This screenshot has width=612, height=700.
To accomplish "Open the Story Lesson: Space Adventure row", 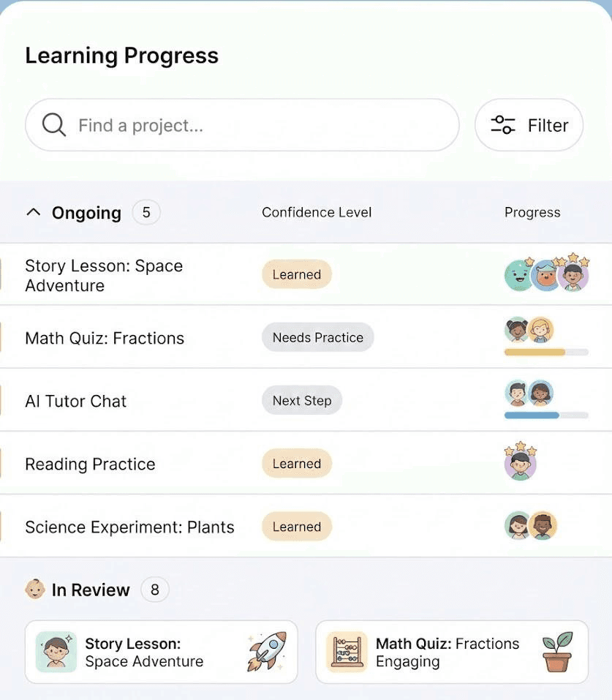I will click(x=104, y=275).
